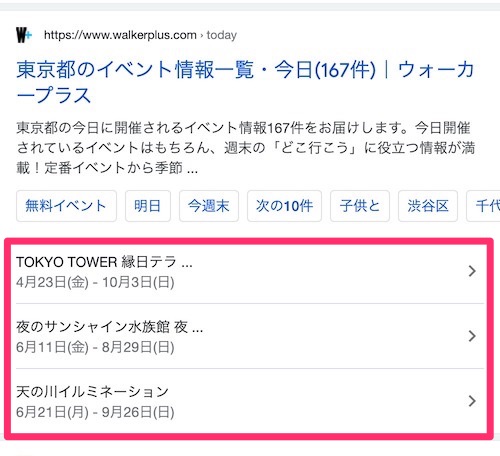Click the 6月21日(月) - 9月26日(日) date text
Viewport: 500px width, 456px height.
(x=95, y=413)
